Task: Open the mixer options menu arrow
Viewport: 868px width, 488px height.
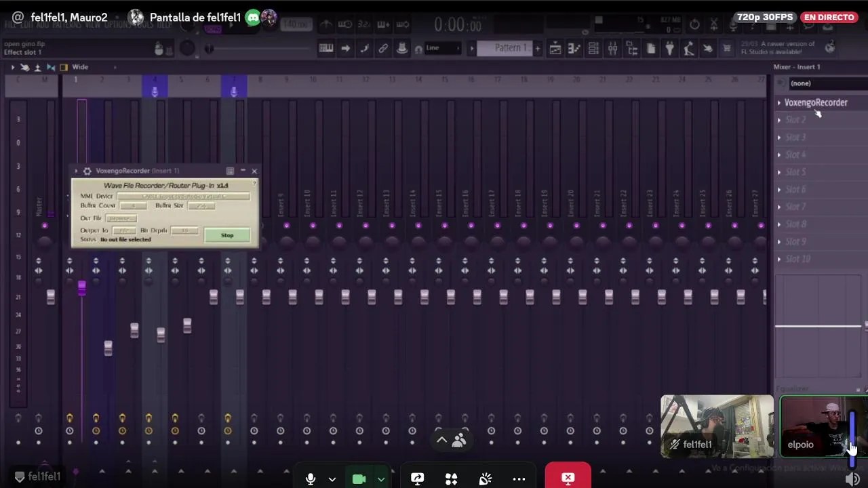Action: click(x=12, y=67)
